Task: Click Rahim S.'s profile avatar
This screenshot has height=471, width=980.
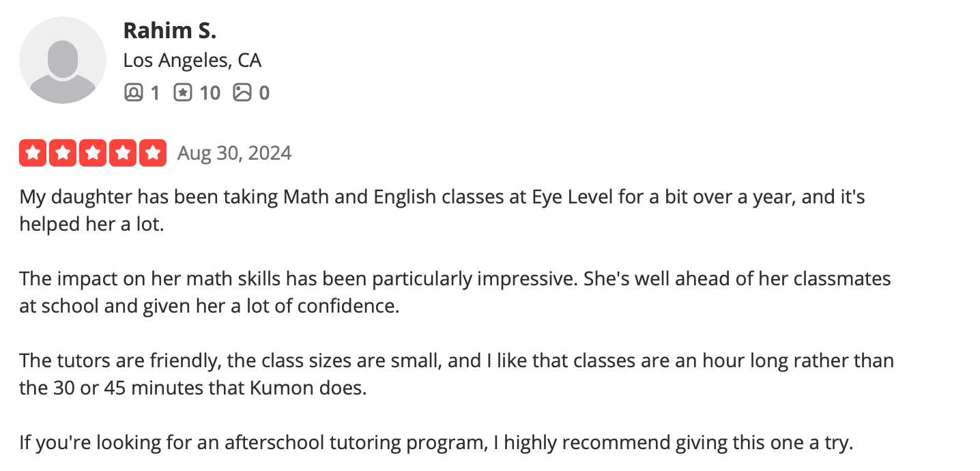Action: [63, 60]
